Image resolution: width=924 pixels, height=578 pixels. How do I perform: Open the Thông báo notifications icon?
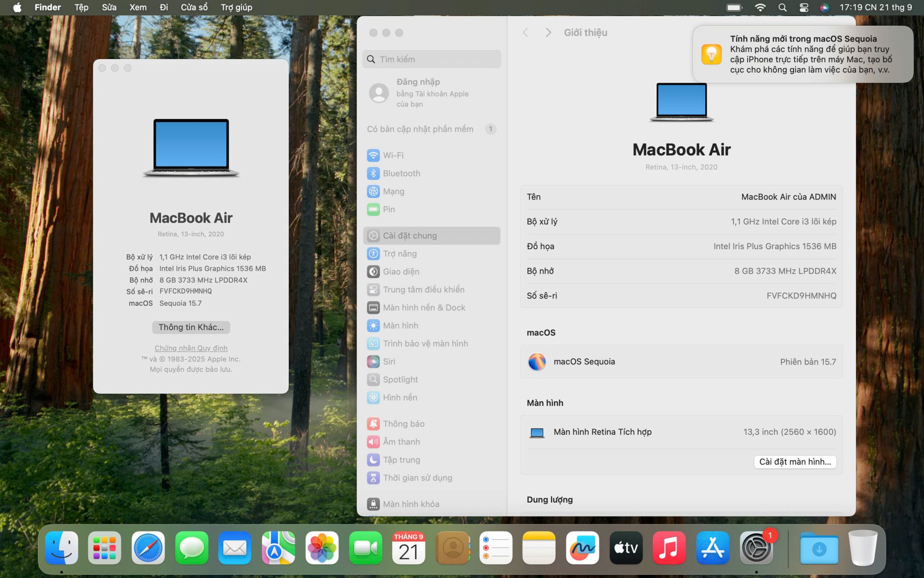[373, 424]
